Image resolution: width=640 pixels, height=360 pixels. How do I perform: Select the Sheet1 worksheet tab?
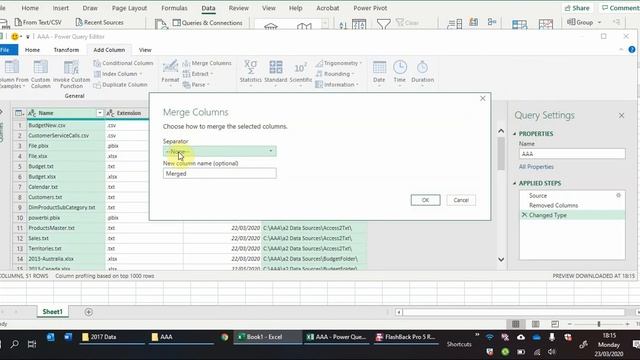pyautogui.click(x=53, y=311)
